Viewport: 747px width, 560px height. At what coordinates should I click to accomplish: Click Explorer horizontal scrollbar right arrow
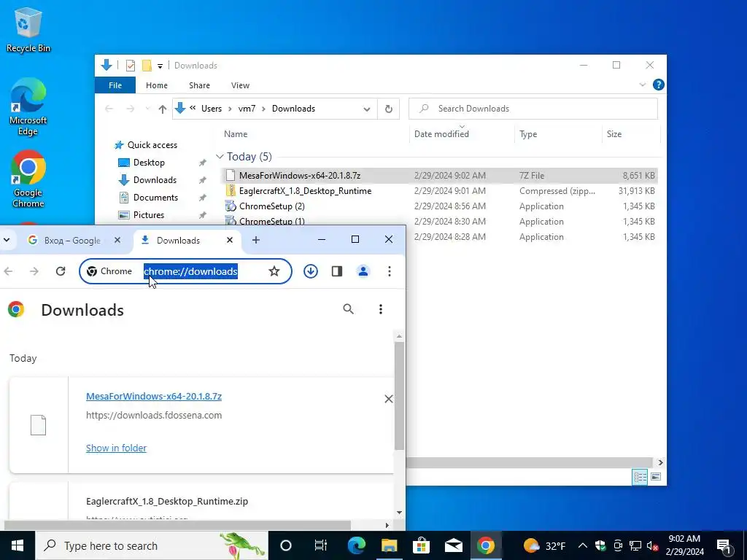[x=660, y=462]
